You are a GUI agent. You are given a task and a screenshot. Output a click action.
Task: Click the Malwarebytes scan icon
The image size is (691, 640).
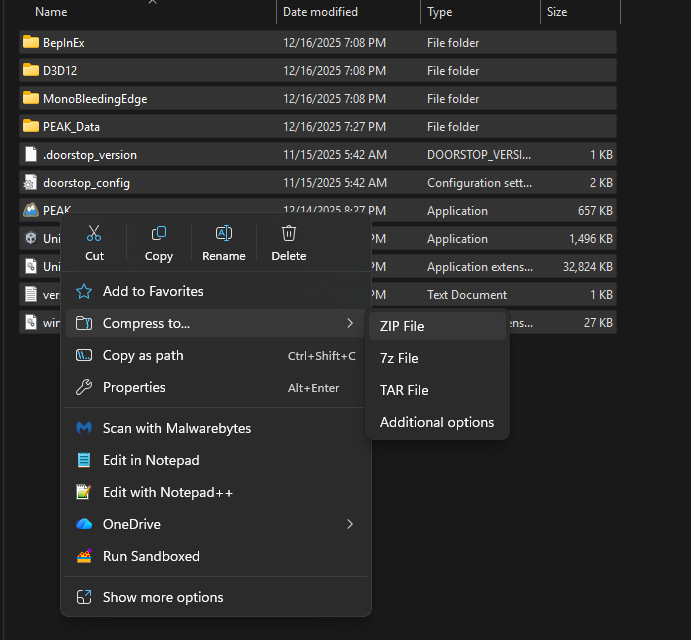click(84, 428)
